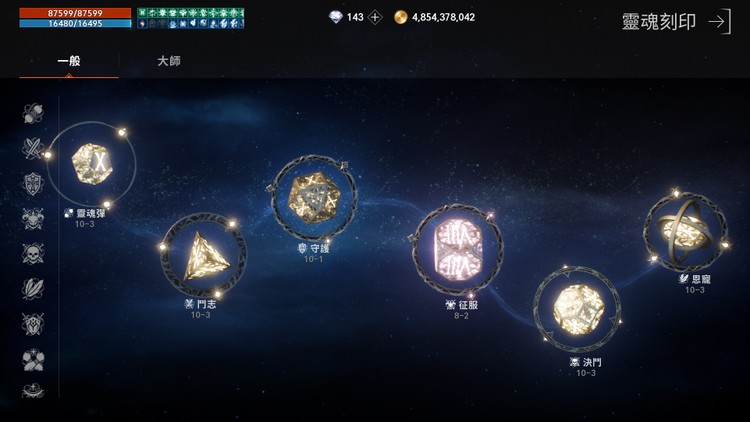Viewport: 750px width, 422px height.
Task: Add diamonds with the plus button
Action: coord(375,18)
